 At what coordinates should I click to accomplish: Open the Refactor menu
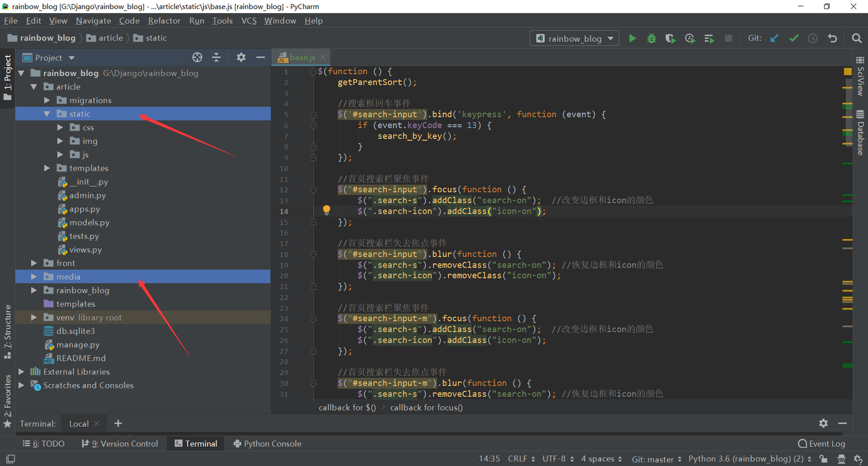coord(164,21)
